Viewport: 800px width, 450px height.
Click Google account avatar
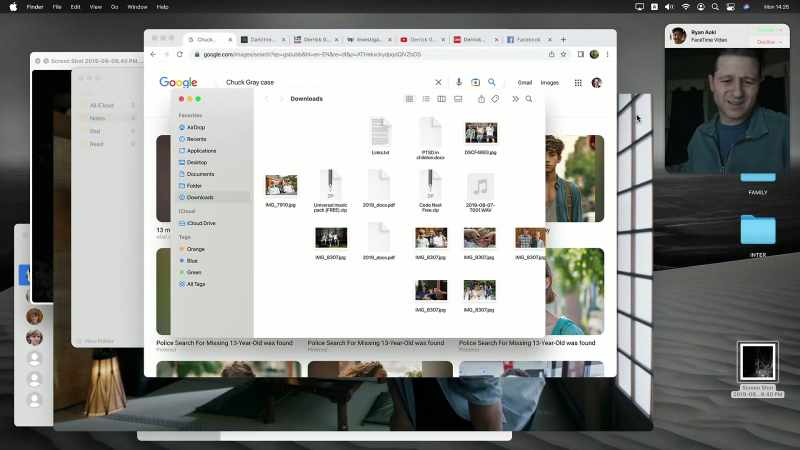[x=596, y=83]
